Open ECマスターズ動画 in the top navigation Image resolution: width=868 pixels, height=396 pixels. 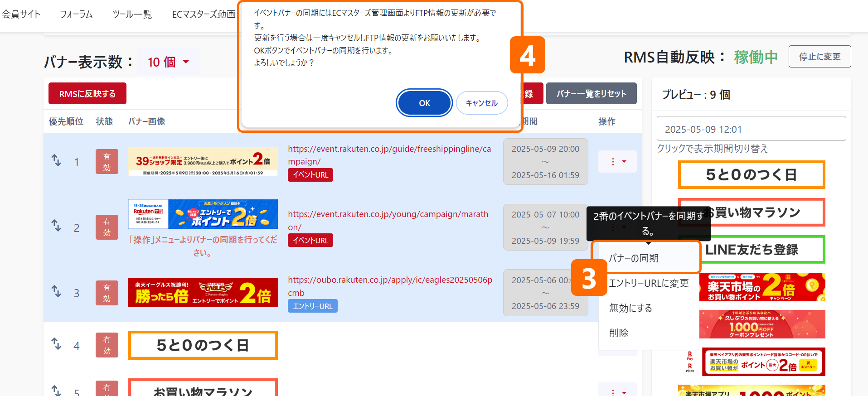tap(204, 14)
